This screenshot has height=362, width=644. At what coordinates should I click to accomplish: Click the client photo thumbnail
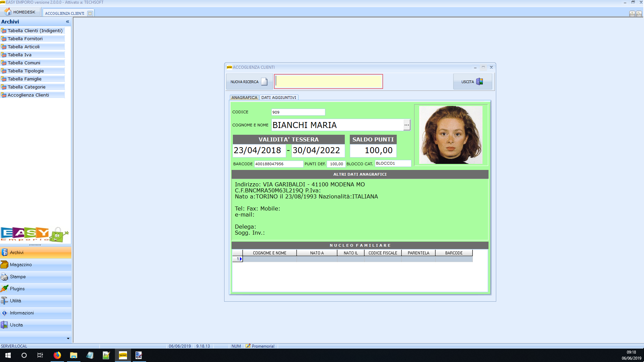point(451,135)
